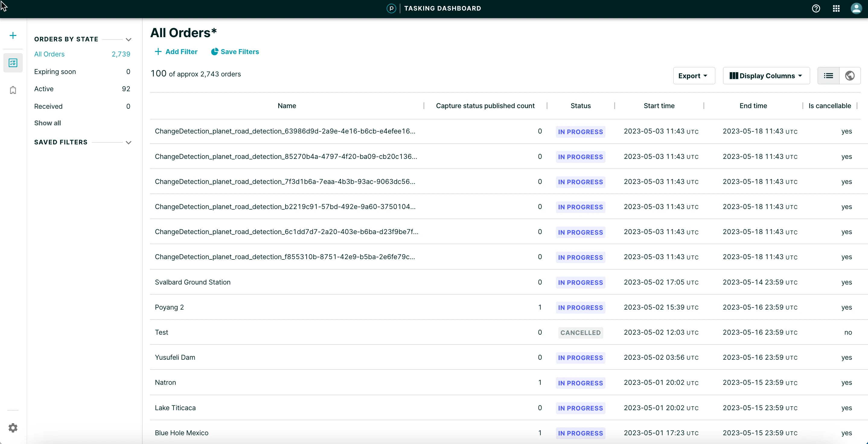Click CANCELLED status badge on Test row
The height and width of the screenshot is (444, 868).
point(580,333)
